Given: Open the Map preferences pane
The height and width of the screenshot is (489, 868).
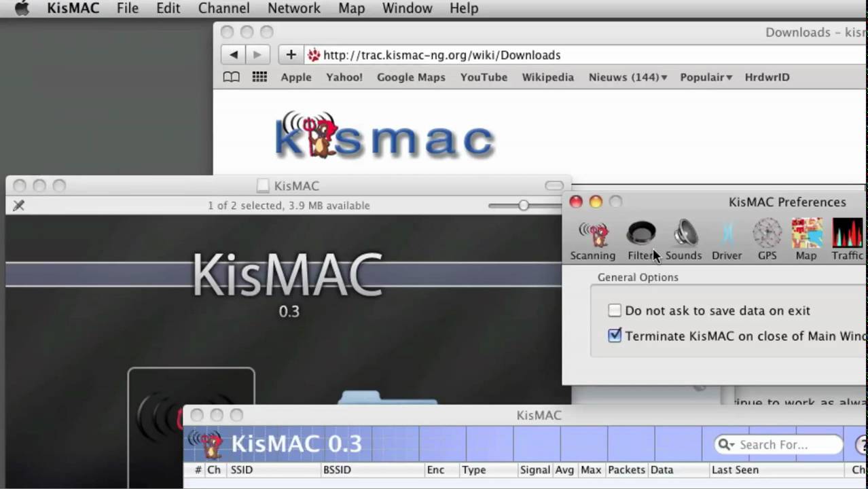Looking at the screenshot, I should [x=806, y=240].
